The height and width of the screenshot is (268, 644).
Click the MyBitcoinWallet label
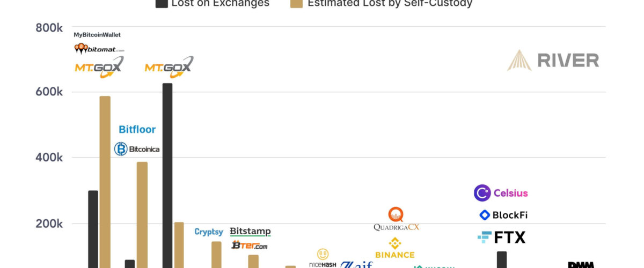click(x=97, y=35)
